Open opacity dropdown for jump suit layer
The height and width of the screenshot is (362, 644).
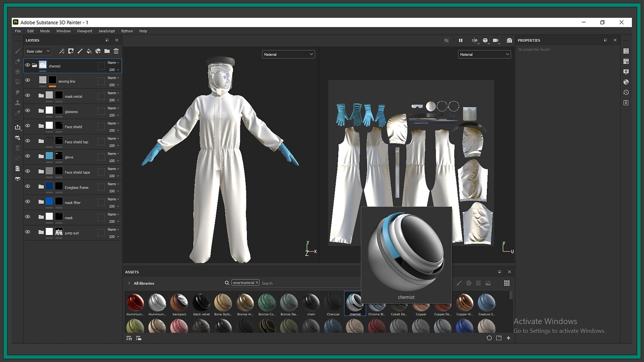coord(113,236)
